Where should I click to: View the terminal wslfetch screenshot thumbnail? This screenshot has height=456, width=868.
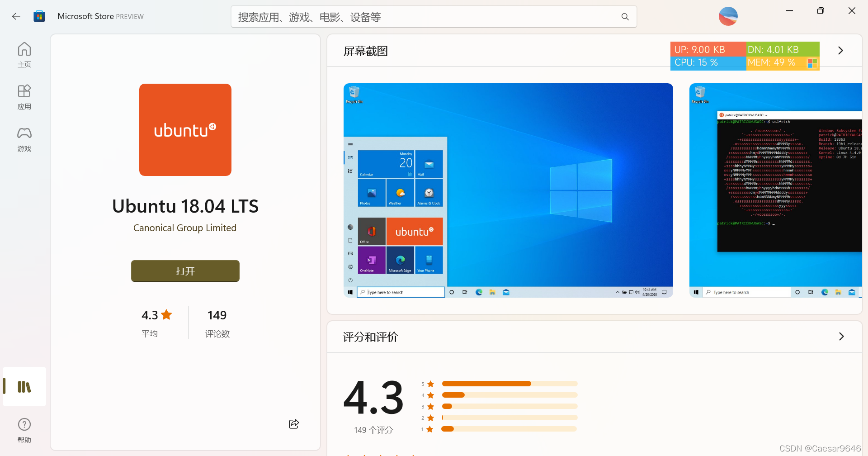775,189
